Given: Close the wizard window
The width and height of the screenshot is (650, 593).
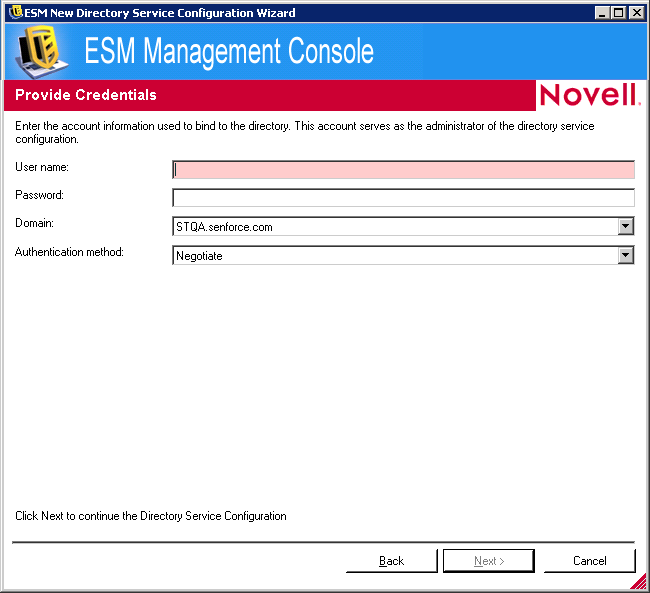Looking at the screenshot, I should click(x=636, y=13).
